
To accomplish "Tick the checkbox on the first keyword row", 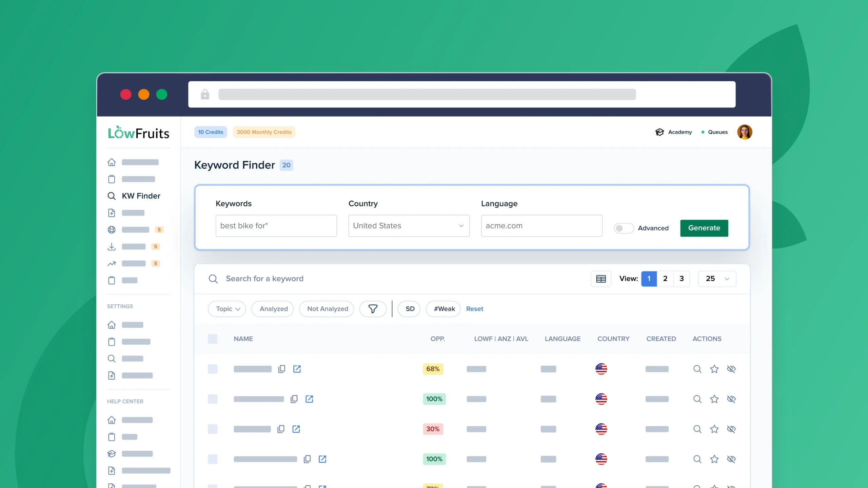I will [x=213, y=369].
